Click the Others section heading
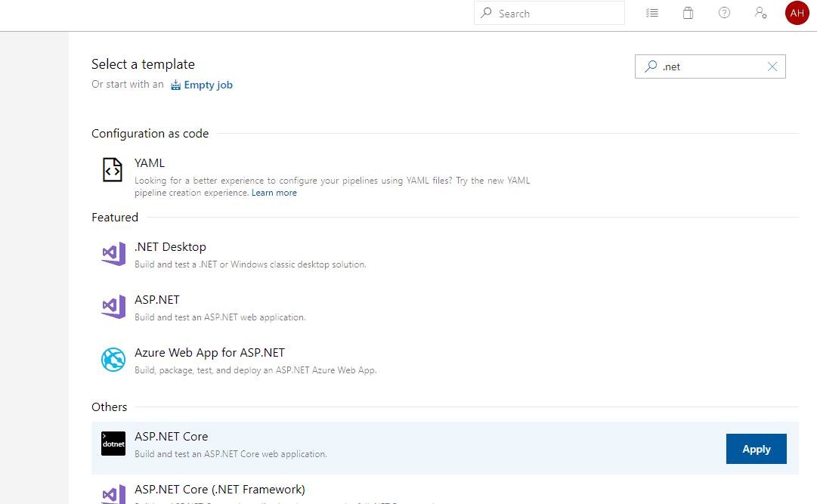The width and height of the screenshot is (817, 504). (110, 407)
